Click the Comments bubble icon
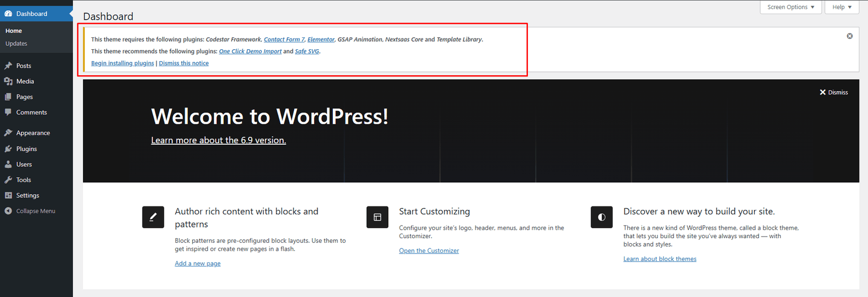Viewport: 868px width, 297px height. (x=8, y=113)
